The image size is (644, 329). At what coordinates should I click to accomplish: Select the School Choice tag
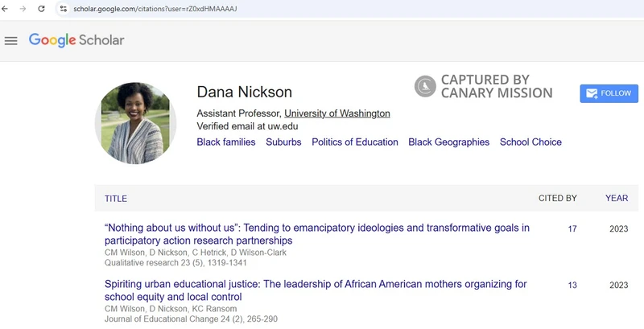tap(530, 142)
